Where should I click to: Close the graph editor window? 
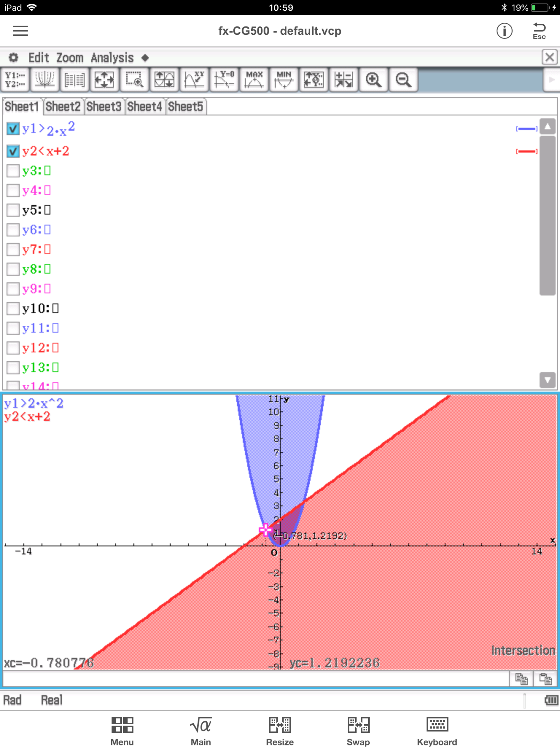click(550, 57)
